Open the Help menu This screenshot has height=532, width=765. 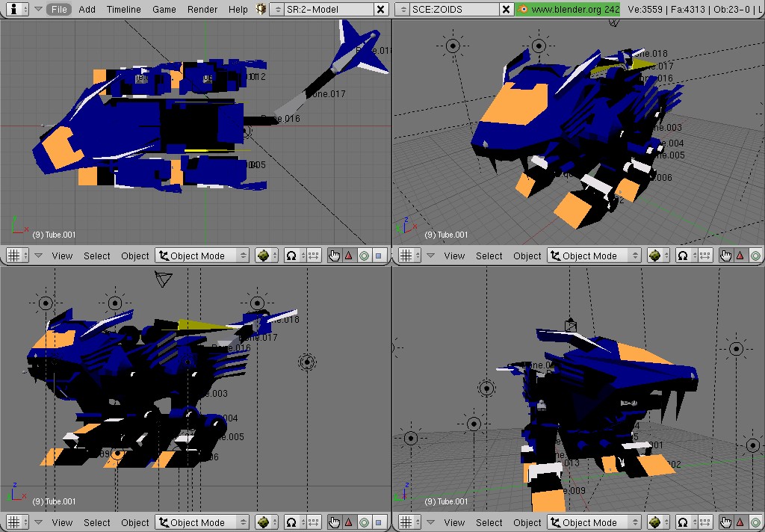coord(238,9)
